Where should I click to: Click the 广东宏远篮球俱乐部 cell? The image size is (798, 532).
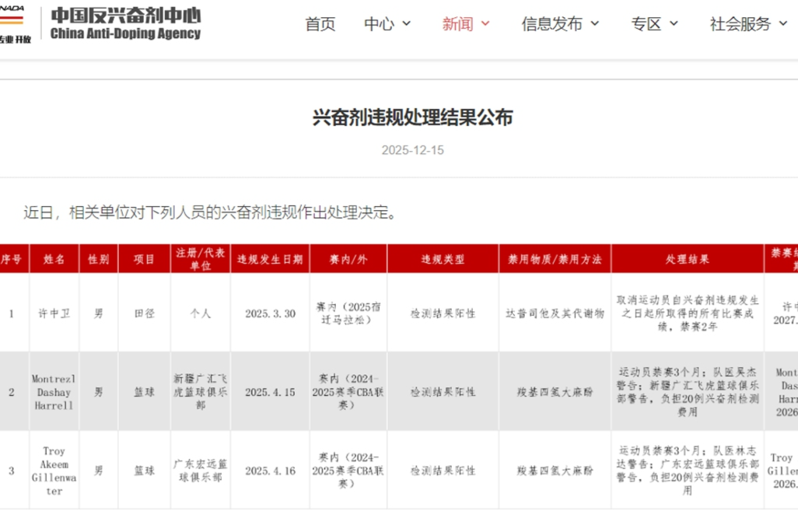(x=200, y=470)
